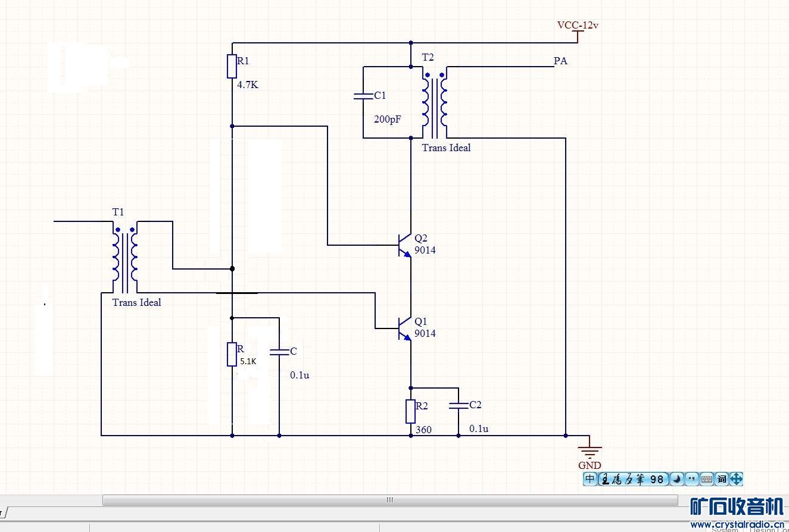Click the horizontal scrollbar thumb
The height and width of the screenshot is (532, 789).
click(390, 500)
